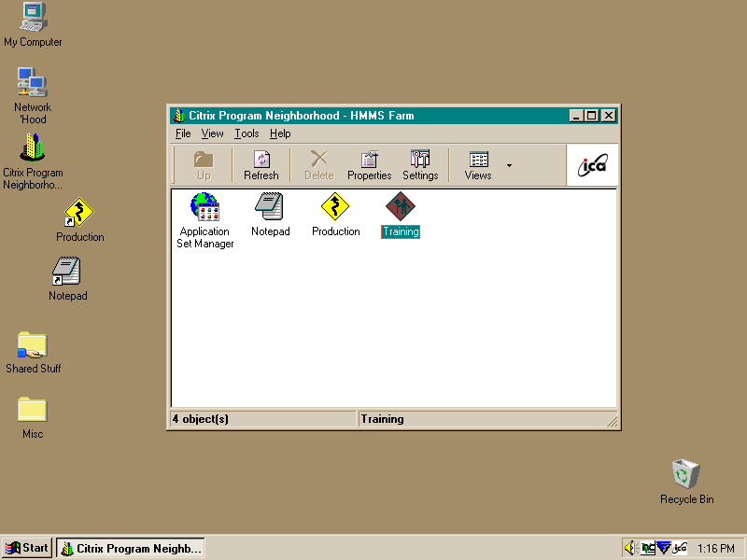747x560 pixels.
Task: Click the Citrix title bar icon
Action: tap(179, 115)
